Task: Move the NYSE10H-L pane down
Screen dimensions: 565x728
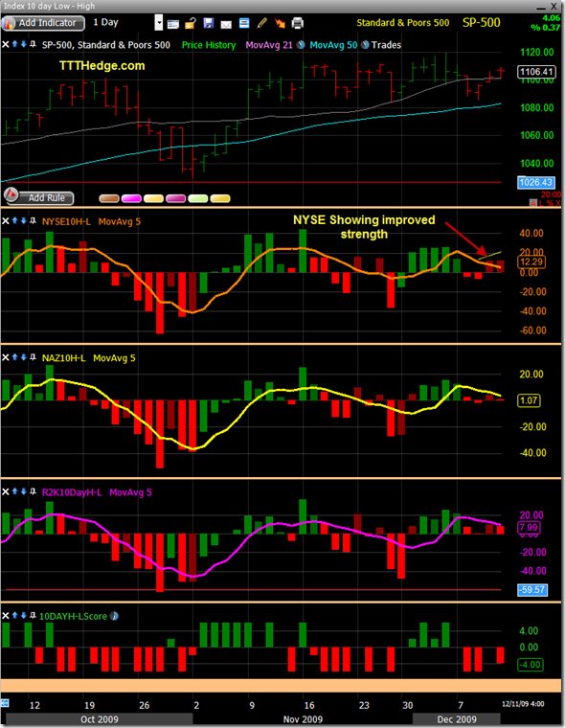Action: tap(23, 220)
